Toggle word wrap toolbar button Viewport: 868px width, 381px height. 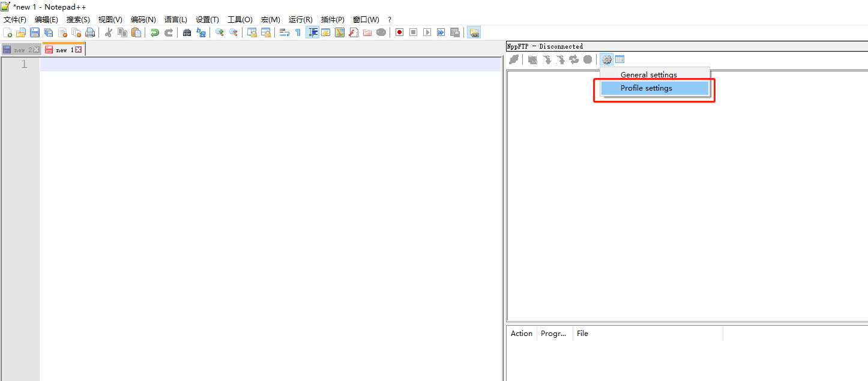(x=285, y=32)
